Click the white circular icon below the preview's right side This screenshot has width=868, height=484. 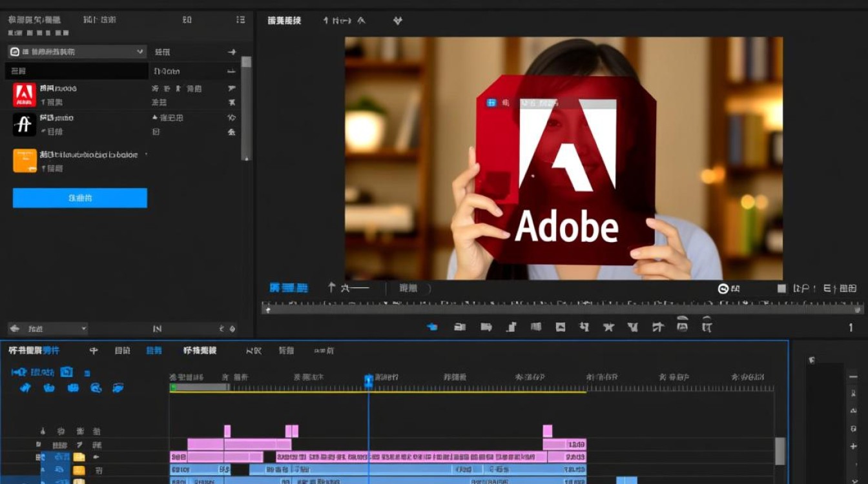point(723,288)
